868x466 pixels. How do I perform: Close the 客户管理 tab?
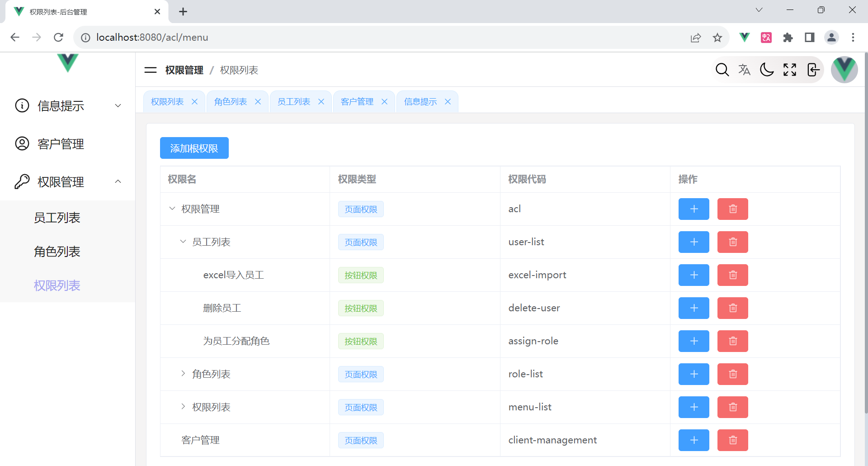coord(384,102)
